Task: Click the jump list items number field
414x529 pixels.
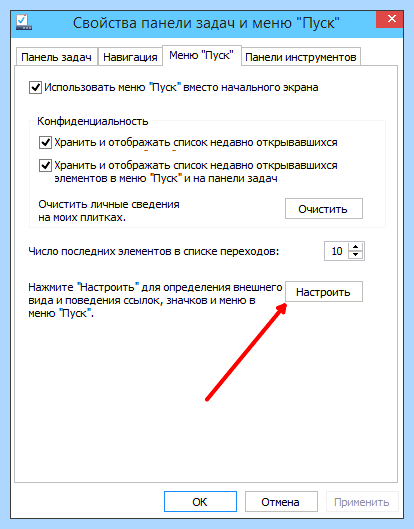Action: pyautogui.click(x=337, y=251)
